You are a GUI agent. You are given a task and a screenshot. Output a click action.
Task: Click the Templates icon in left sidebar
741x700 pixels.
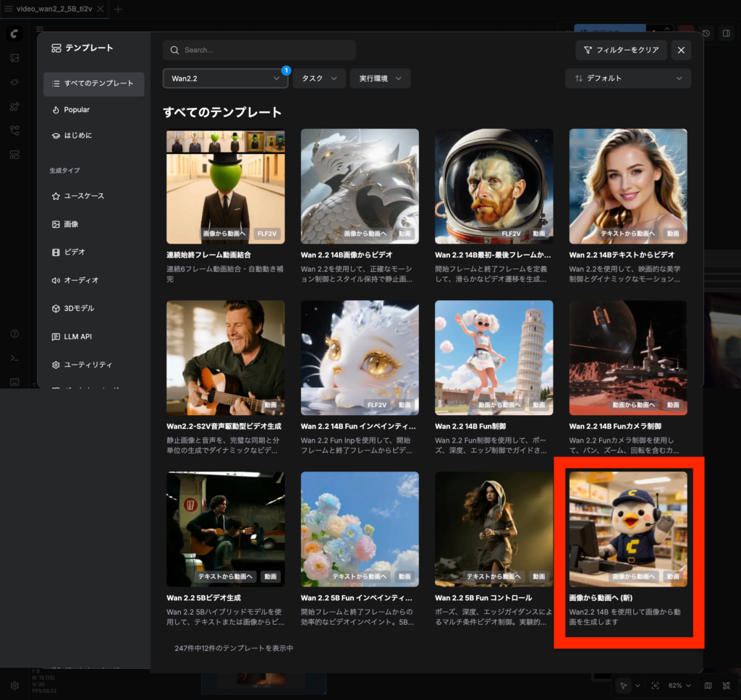point(14,155)
